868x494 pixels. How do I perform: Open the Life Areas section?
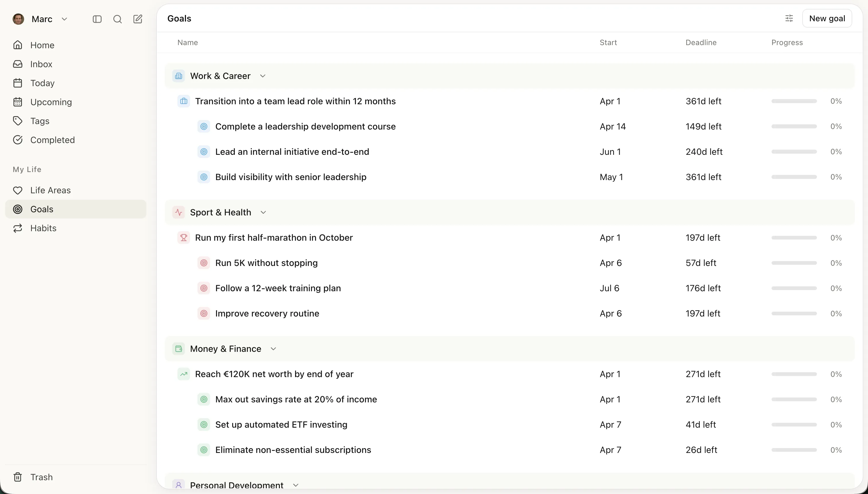(50, 190)
